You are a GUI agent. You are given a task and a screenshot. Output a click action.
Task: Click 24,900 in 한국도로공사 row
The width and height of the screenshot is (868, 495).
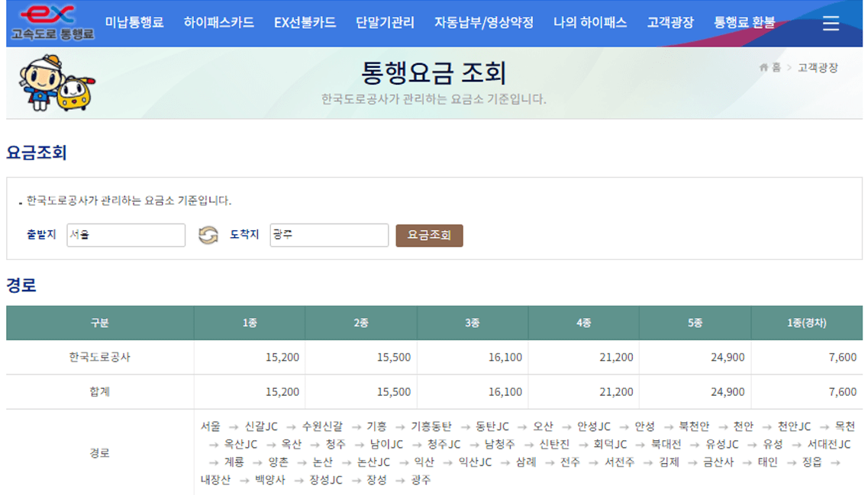[728, 357]
